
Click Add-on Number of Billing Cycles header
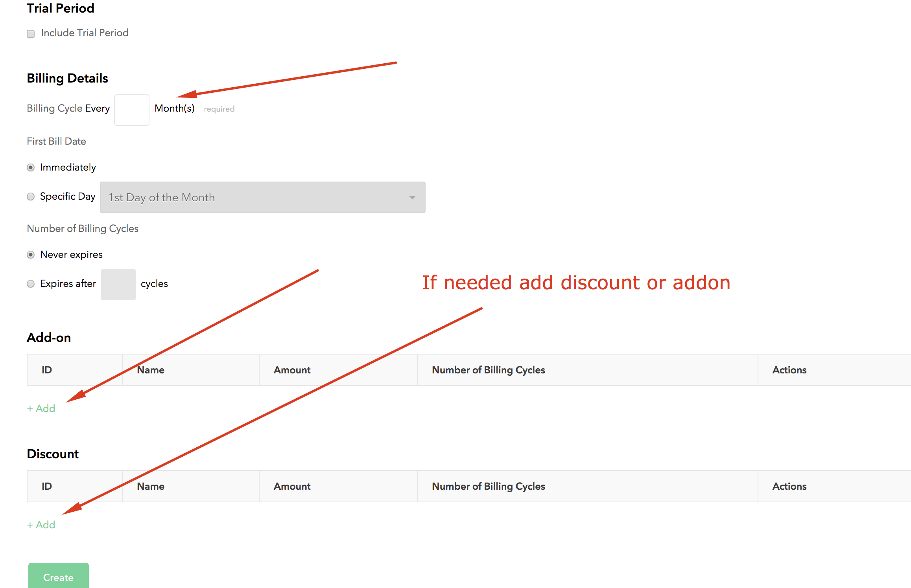point(488,370)
